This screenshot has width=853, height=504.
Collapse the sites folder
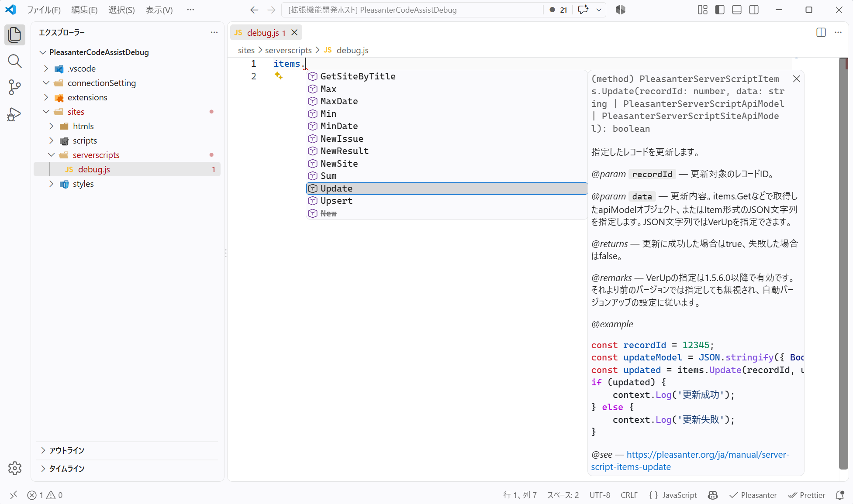click(46, 112)
